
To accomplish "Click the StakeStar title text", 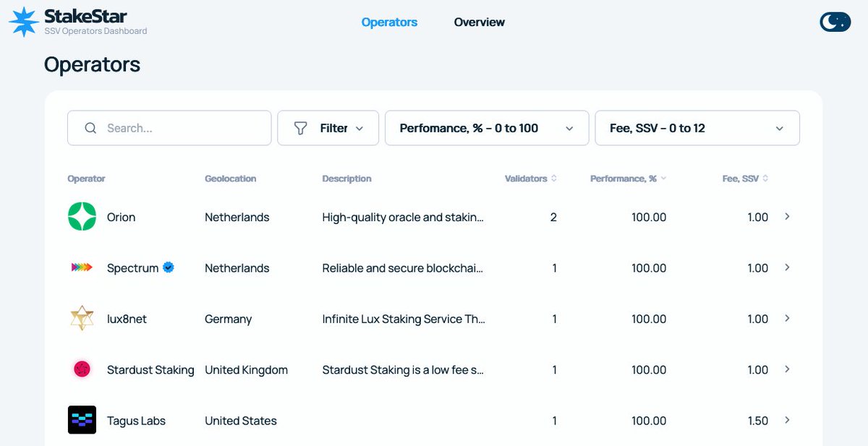I will pyautogui.click(x=85, y=15).
